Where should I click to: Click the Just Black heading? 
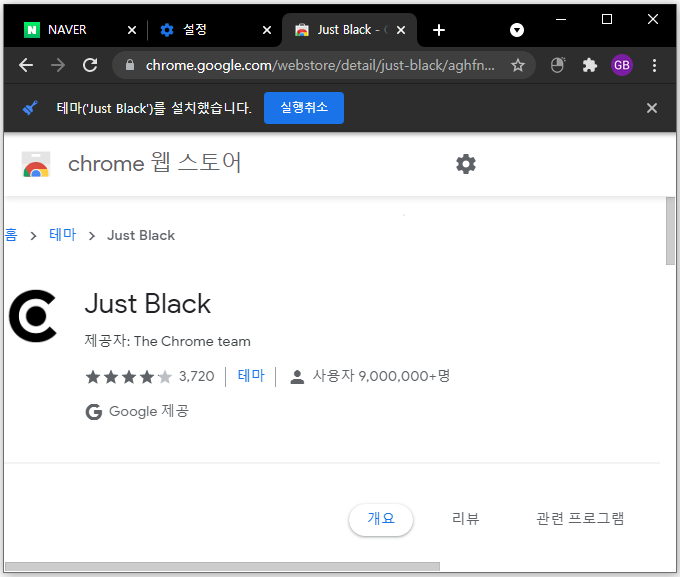coord(147,303)
